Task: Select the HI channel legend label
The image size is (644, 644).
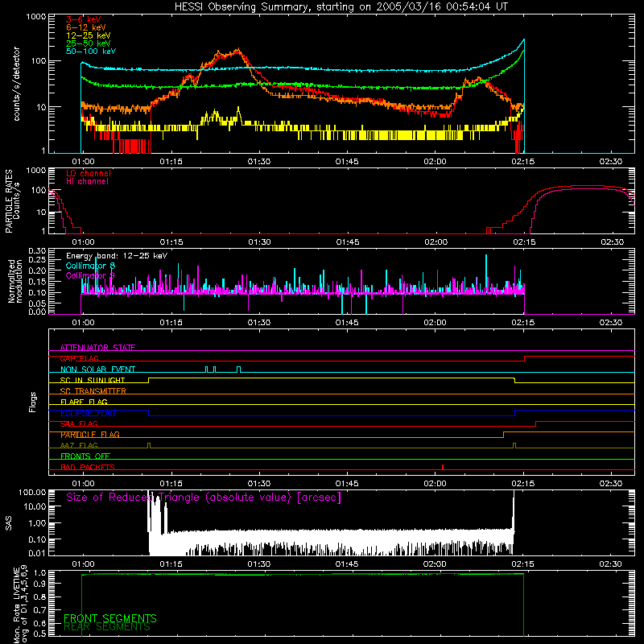Action: coord(88,182)
